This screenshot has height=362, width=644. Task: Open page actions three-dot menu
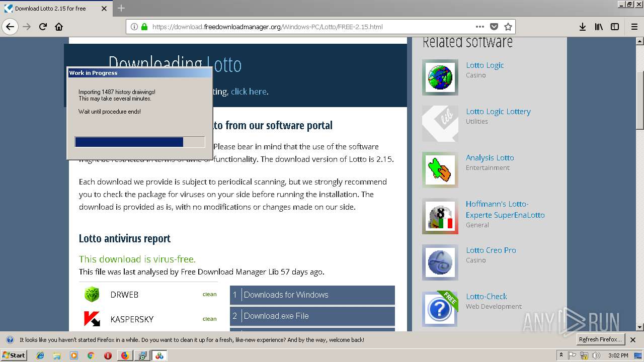tap(480, 27)
